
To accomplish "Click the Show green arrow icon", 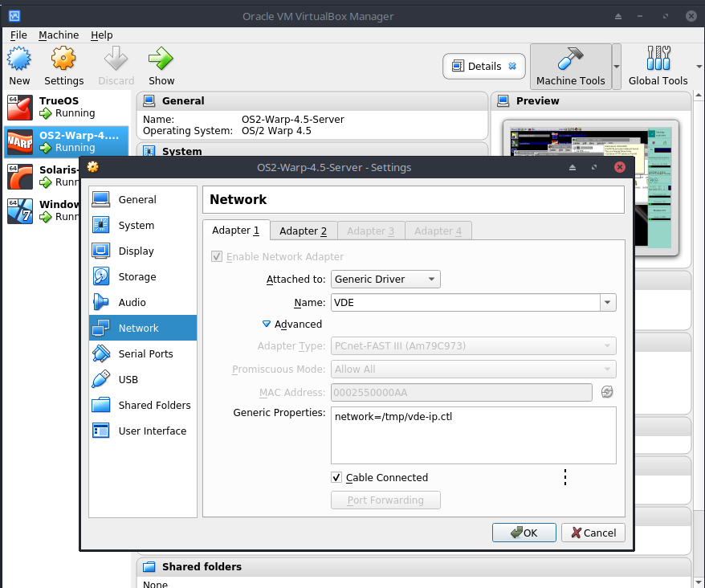I will pyautogui.click(x=161, y=59).
